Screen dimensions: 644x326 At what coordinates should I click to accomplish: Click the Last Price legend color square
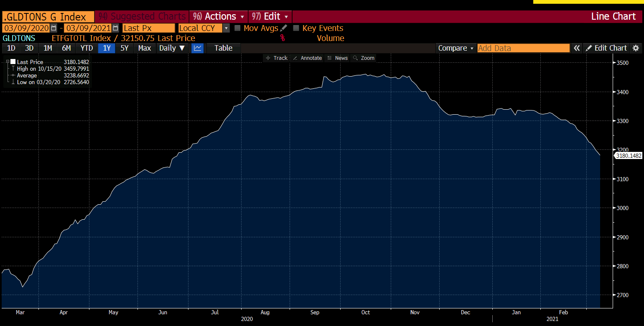click(x=13, y=62)
